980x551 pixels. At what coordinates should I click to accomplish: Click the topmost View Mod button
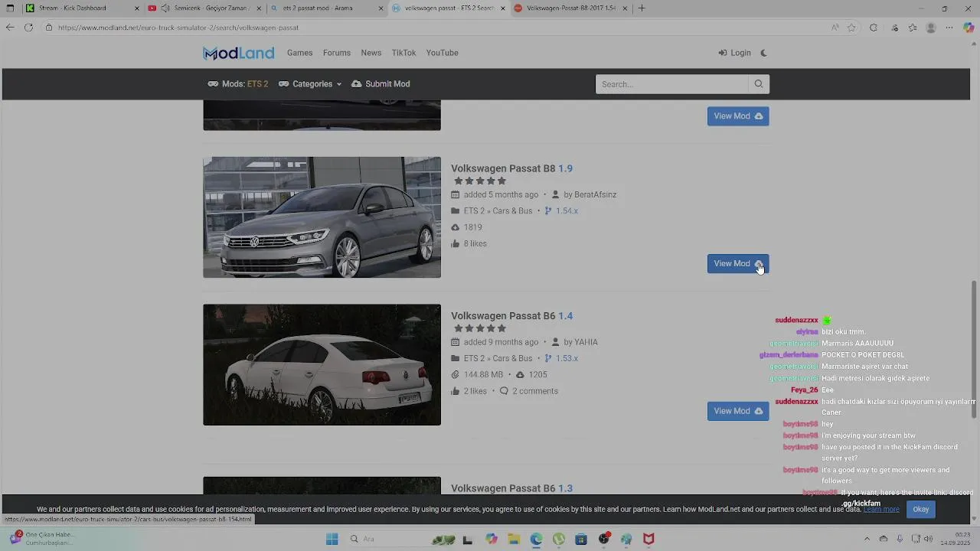[x=738, y=116]
